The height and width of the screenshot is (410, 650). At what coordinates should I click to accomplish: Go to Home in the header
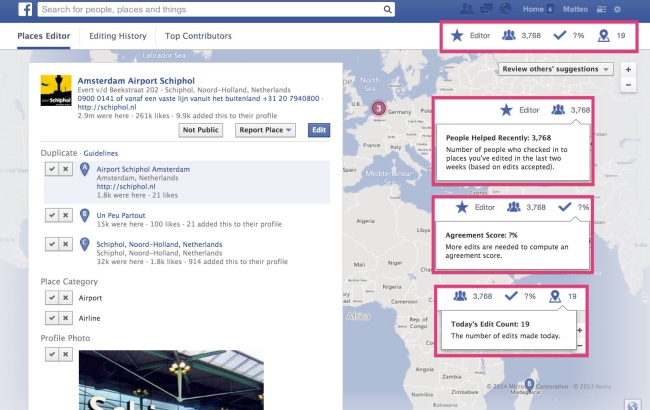tap(533, 9)
